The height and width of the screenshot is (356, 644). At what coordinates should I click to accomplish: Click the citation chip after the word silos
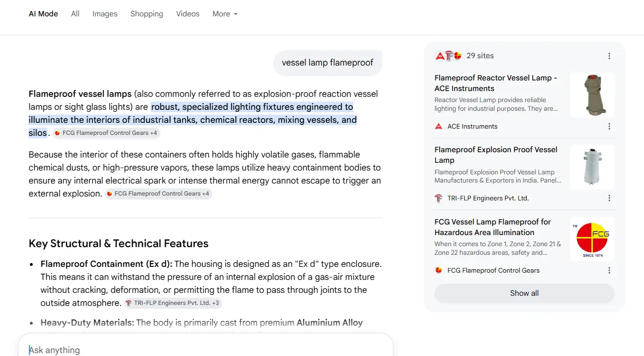(x=106, y=133)
